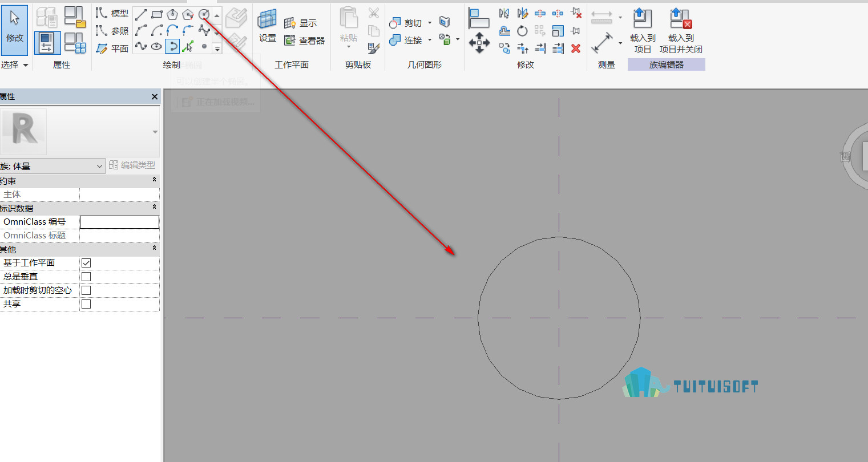This screenshot has height=462, width=868.
Task: Close the 属性 properties palette
Action: point(155,97)
